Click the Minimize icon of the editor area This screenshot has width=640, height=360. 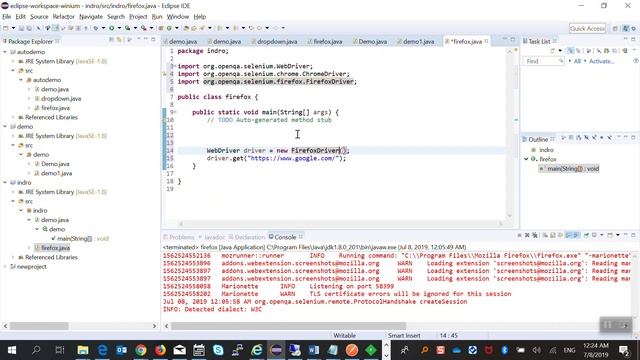tap(504, 40)
